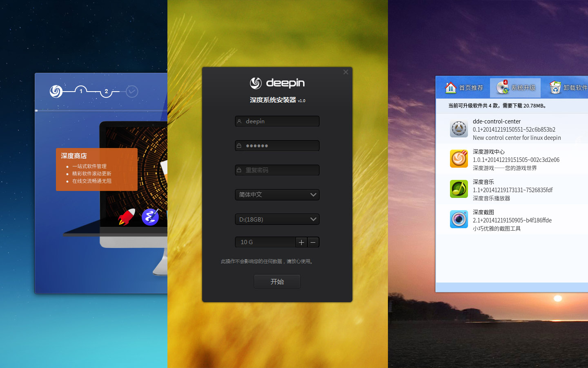
Task: Click step 2 in the setup wizard
Action: (x=106, y=92)
